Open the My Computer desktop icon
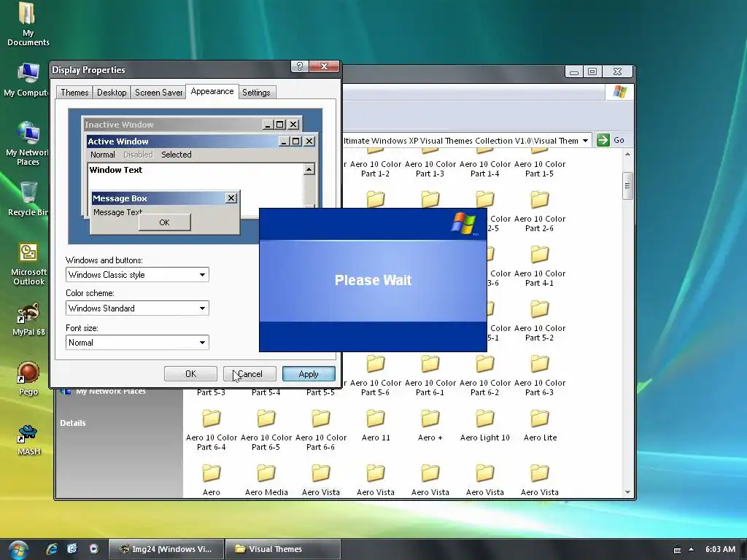The width and height of the screenshot is (747, 560). (28, 79)
